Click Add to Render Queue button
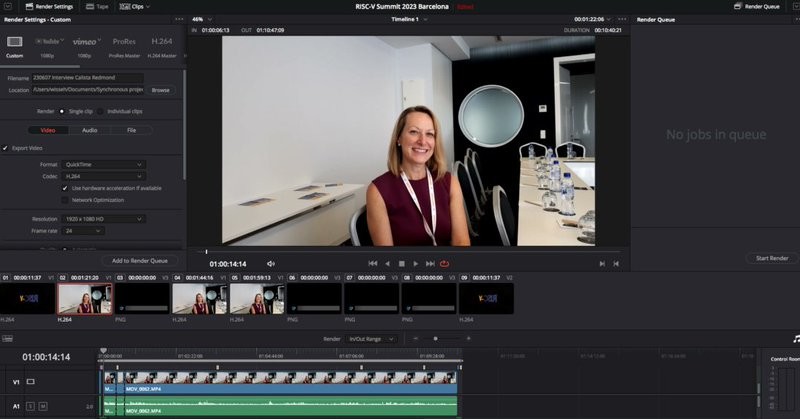 pyautogui.click(x=139, y=260)
